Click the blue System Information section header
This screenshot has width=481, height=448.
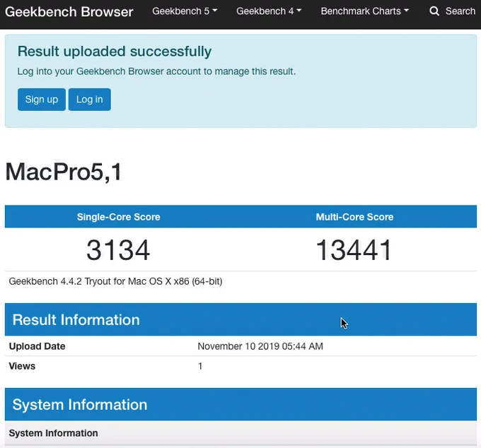240,404
